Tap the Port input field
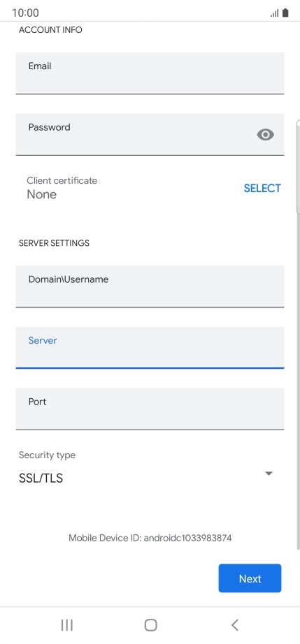This screenshot has height=644, width=300. click(x=150, y=409)
